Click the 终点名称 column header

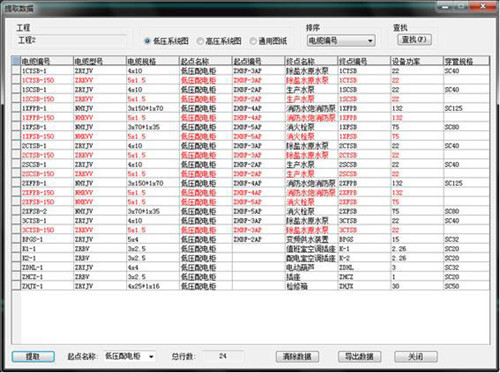tap(311, 61)
